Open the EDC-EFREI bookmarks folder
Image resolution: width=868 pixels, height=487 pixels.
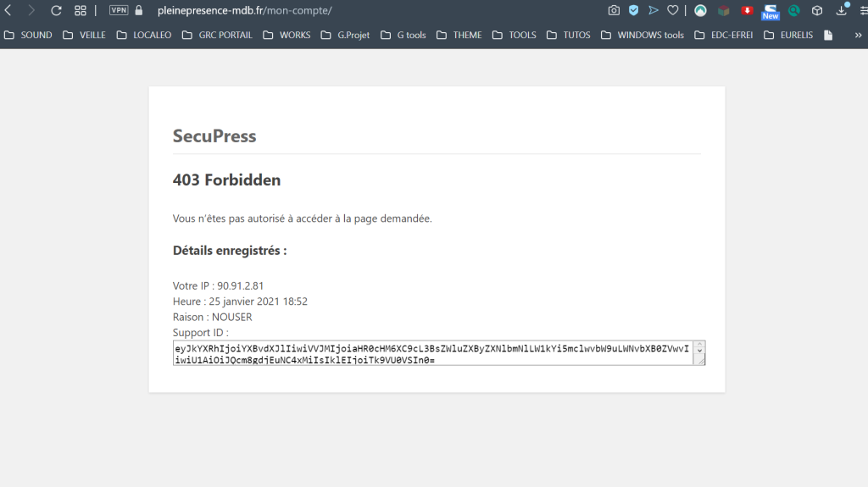click(x=724, y=35)
